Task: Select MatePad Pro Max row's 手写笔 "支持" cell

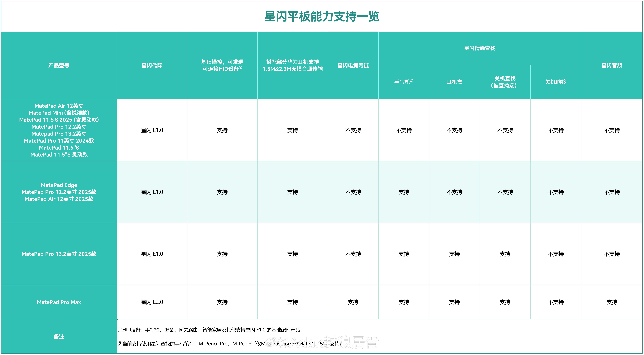Action: click(x=404, y=302)
